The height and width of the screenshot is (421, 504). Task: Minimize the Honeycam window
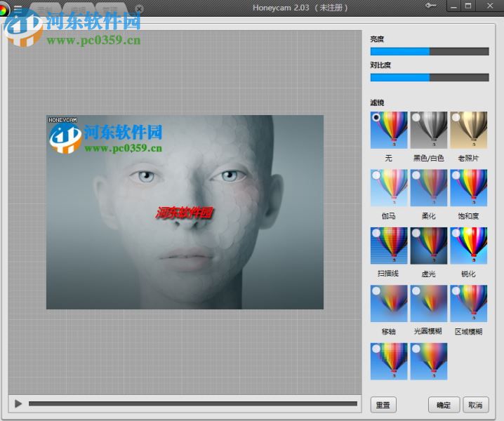[454, 6]
